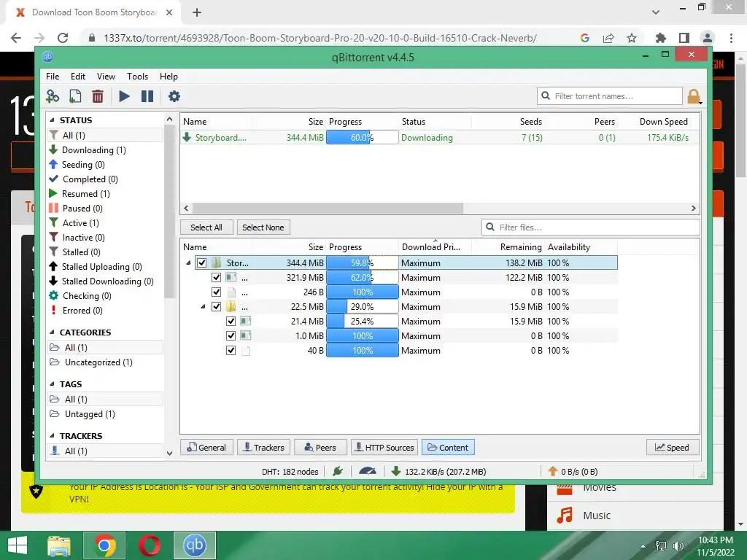Image resolution: width=747 pixels, height=560 pixels.
Task: Click the orange upload speed arrow in status bar
Action: click(553, 472)
